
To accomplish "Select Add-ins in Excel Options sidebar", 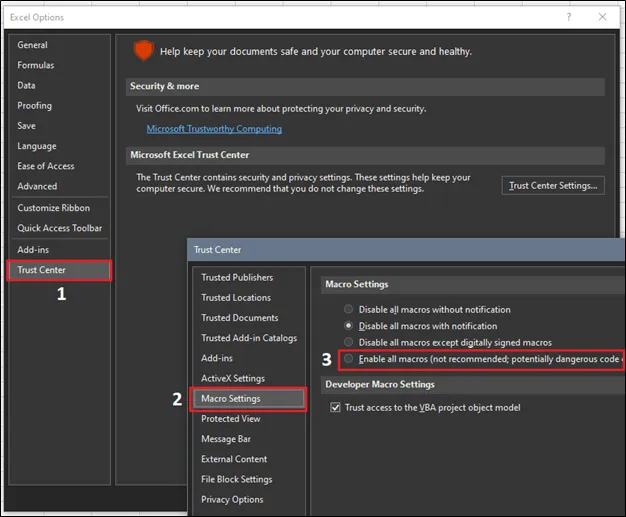I will click(x=33, y=250).
